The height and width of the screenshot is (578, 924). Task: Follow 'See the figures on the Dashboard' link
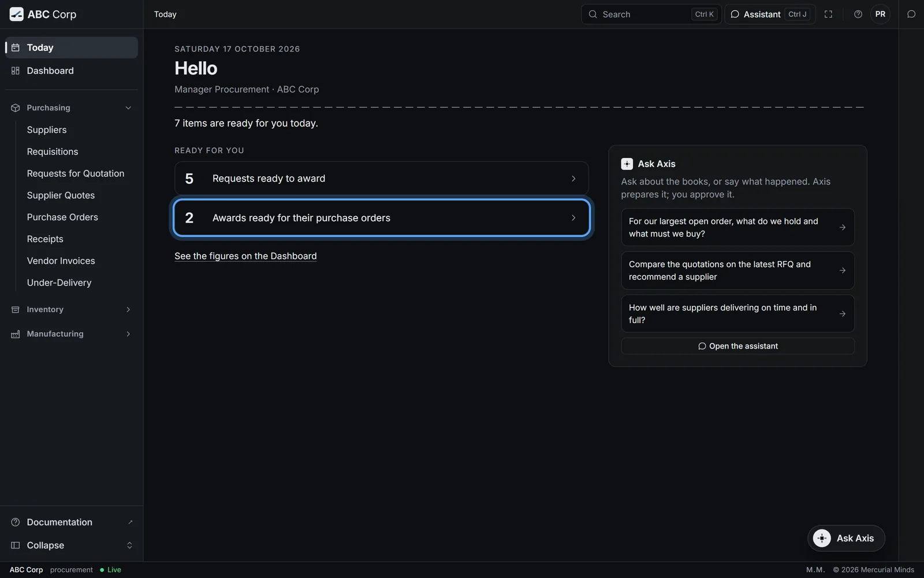pos(245,256)
